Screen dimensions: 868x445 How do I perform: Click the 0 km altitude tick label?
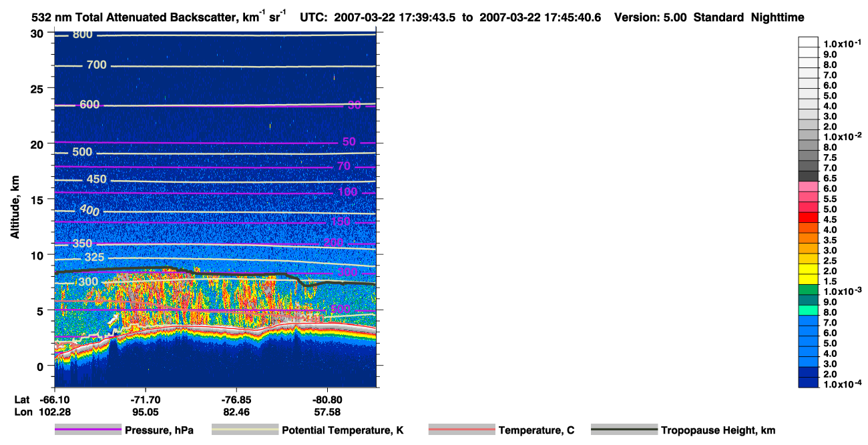point(41,366)
